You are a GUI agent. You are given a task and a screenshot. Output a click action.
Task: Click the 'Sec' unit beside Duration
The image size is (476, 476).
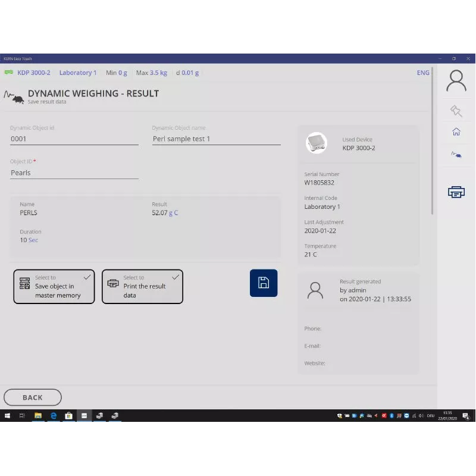pyautogui.click(x=33, y=240)
